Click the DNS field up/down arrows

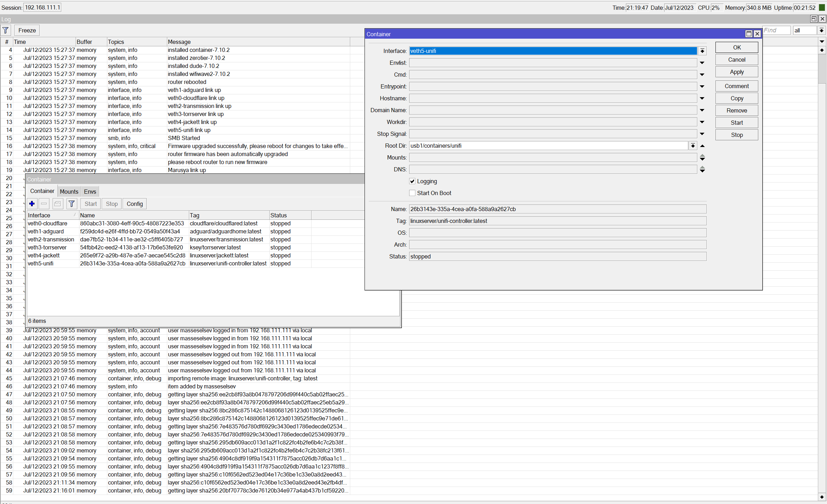[702, 170]
